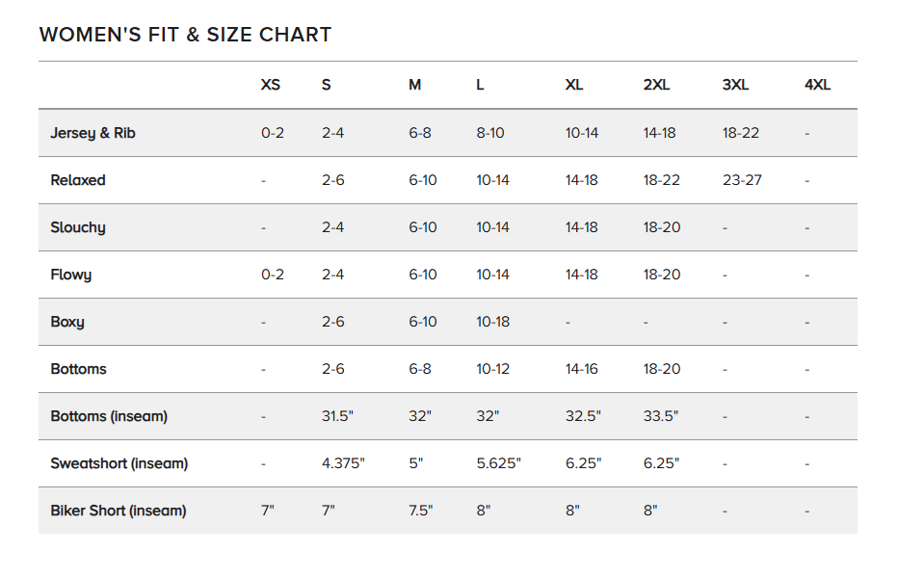This screenshot has height=578, width=924.
Task: Select the Flowy fit row label
Action: tap(71, 275)
